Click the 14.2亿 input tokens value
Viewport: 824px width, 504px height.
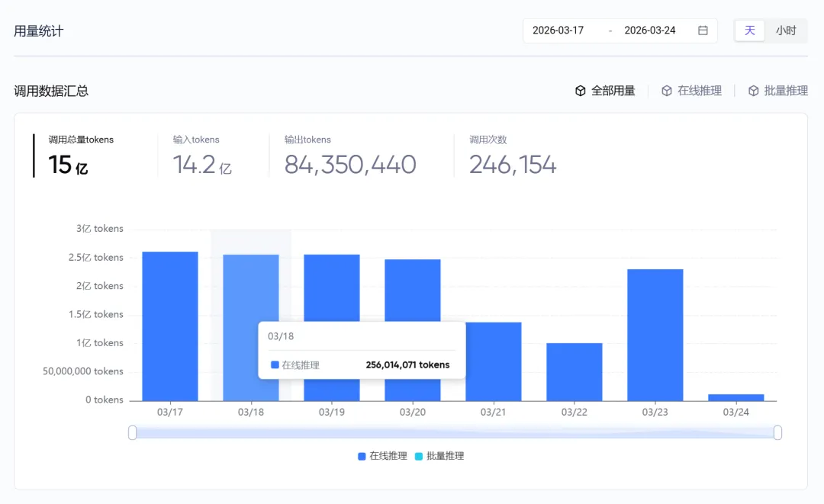(202, 165)
